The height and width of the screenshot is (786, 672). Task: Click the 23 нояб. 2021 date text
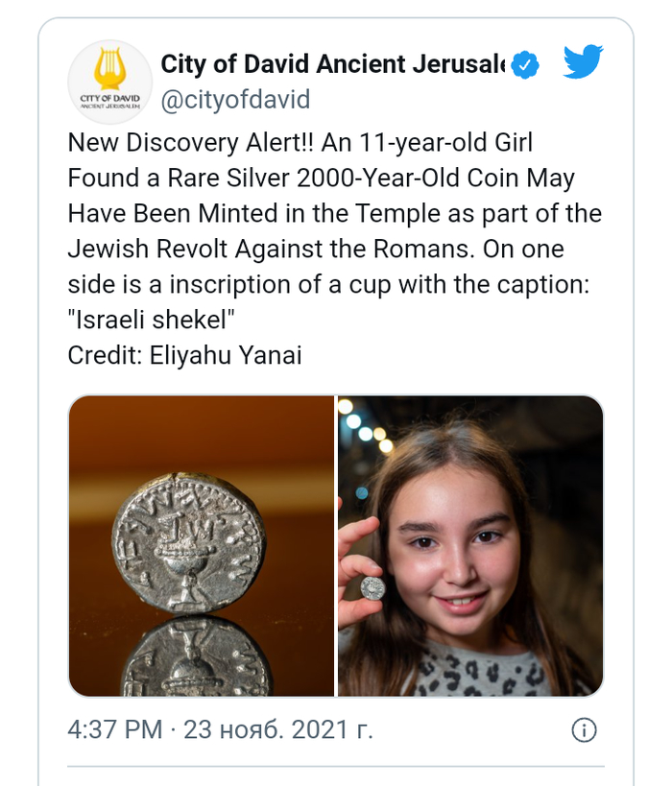278,729
